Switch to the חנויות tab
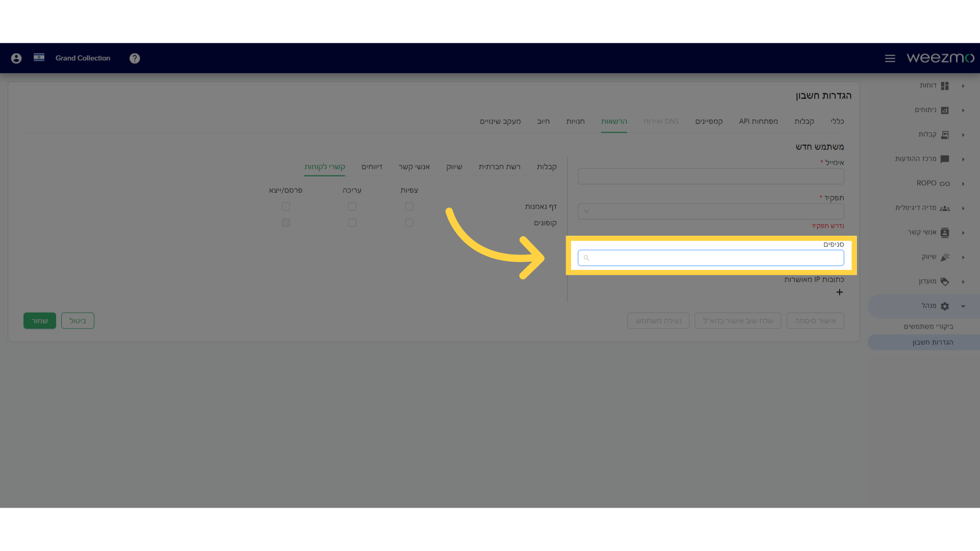This screenshot has height=551, width=980. click(575, 121)
